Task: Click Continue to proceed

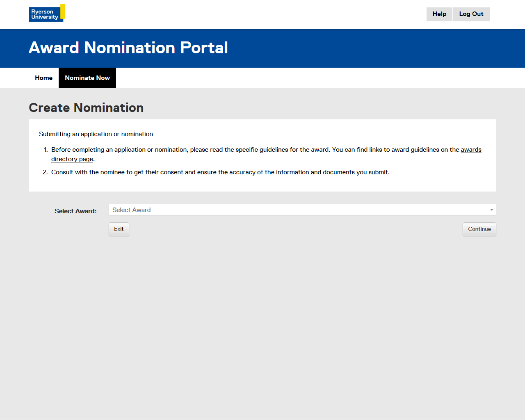Action: pyautogui.click(x=479, y=229)
